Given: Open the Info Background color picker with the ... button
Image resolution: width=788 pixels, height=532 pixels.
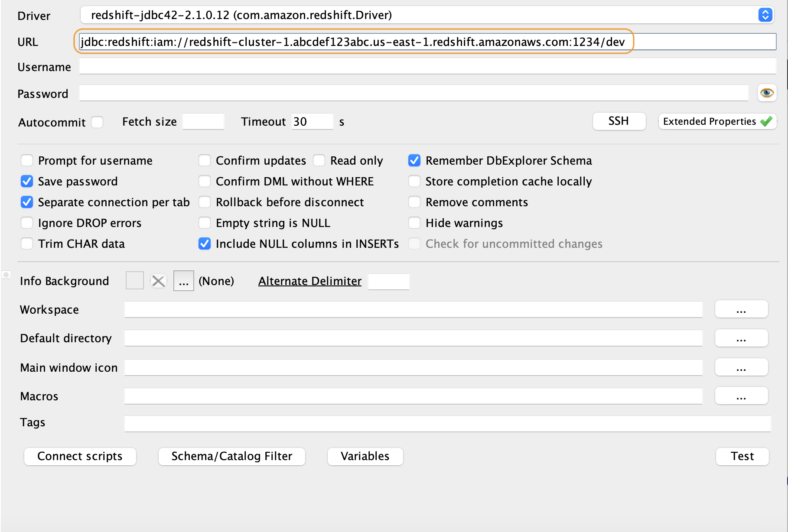Looking at the screenshot, I should 183,281.
